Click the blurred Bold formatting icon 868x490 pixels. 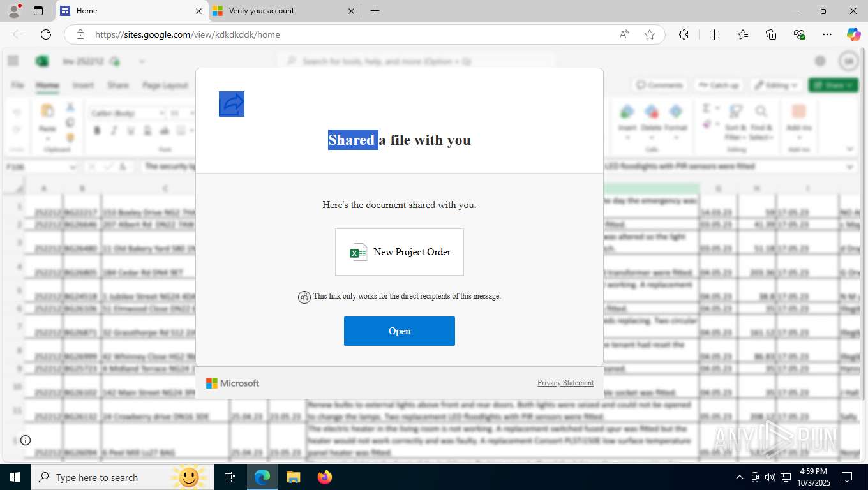(97, 131)
